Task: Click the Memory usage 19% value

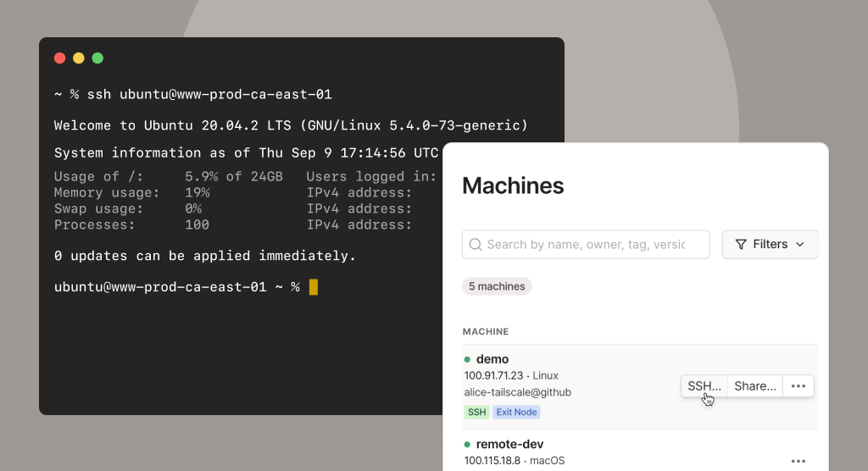Action: pos(197,192)
